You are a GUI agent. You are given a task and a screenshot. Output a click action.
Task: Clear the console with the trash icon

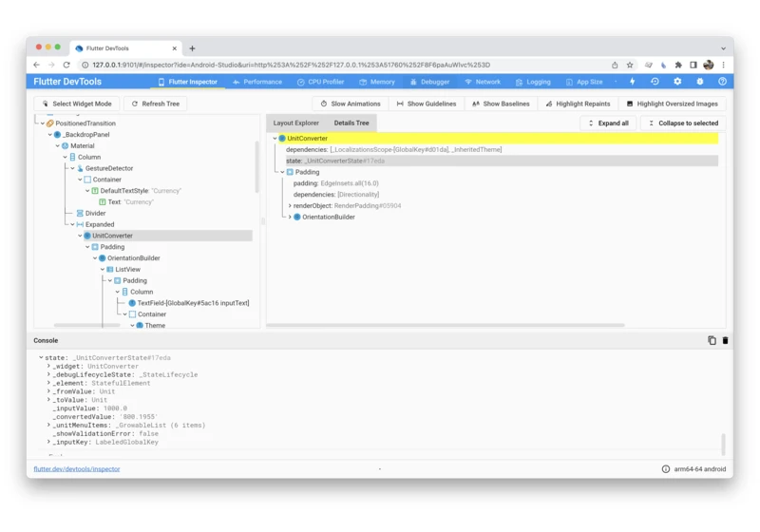click(725, 341)
